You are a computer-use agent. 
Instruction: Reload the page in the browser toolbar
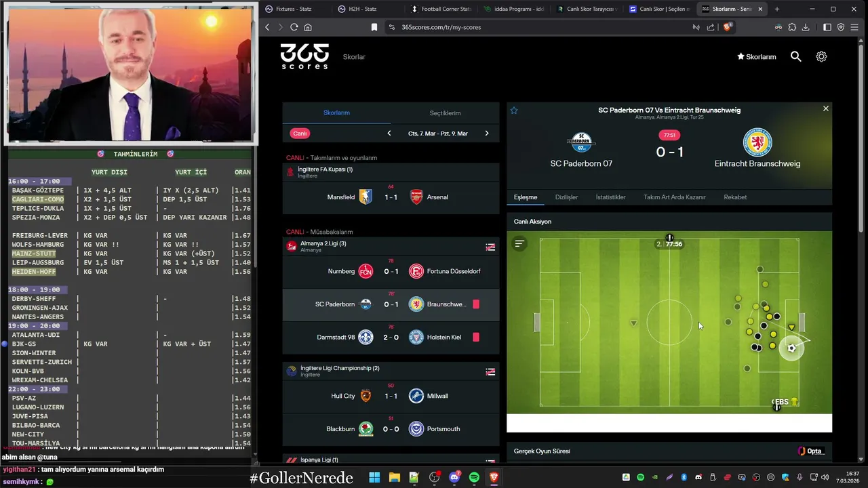(294, 27)
